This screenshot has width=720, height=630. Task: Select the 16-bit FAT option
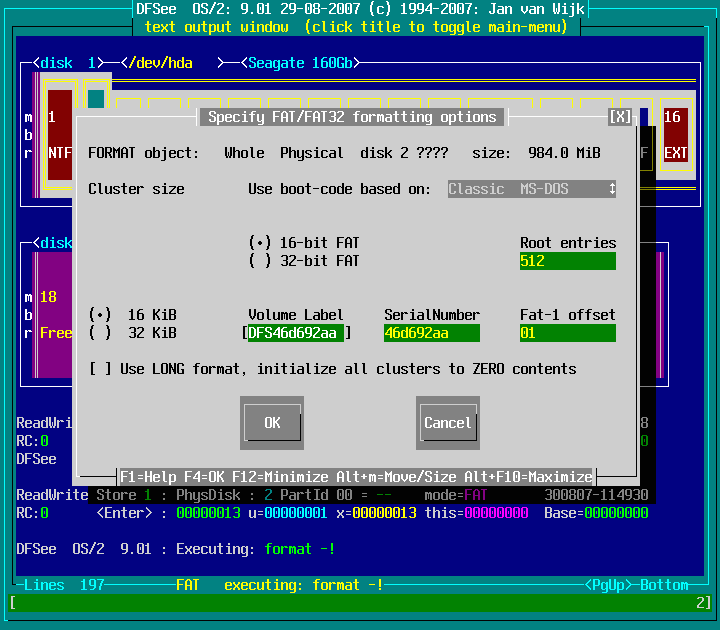point(260,243)
